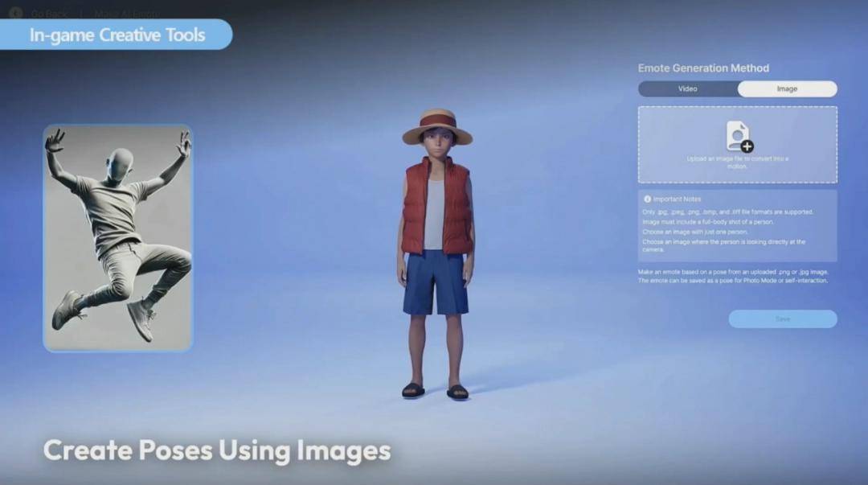Click the 'Make an emote based on a pose' description
The height and width of the screenshot is (485, 868).
(x=734, y=276)
